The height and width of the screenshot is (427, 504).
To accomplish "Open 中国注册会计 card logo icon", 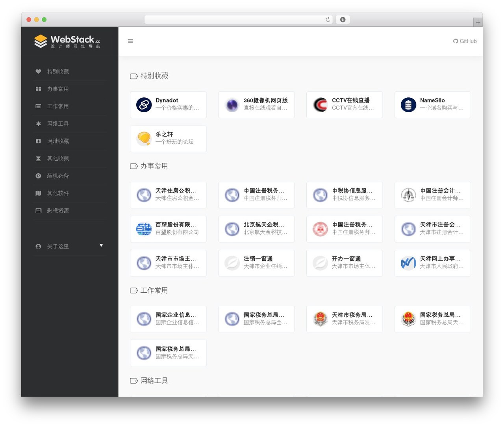I will 409,195.
